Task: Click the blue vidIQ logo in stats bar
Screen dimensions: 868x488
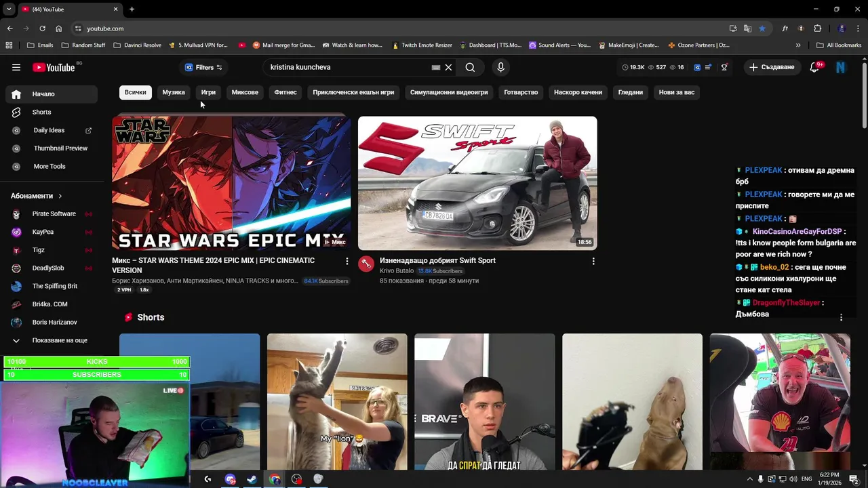Action: pyautogui.click(x=697, y=67)
